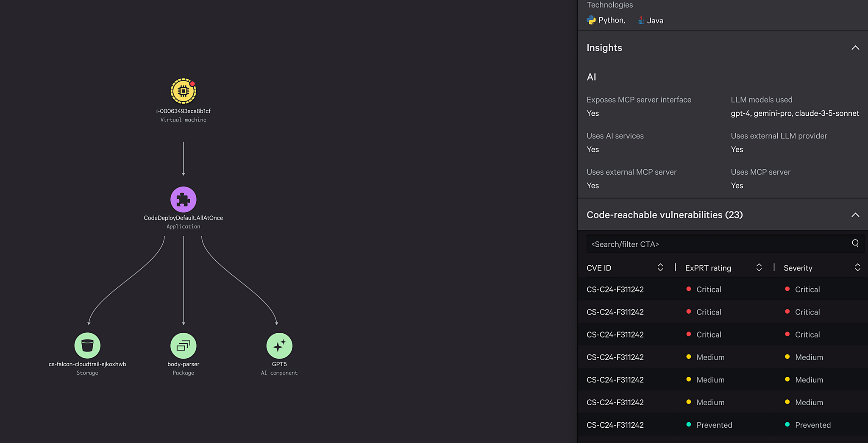
Task: Select the cs-falcon-cloudtrail storage bucket icon
Action: click(87, 345)
